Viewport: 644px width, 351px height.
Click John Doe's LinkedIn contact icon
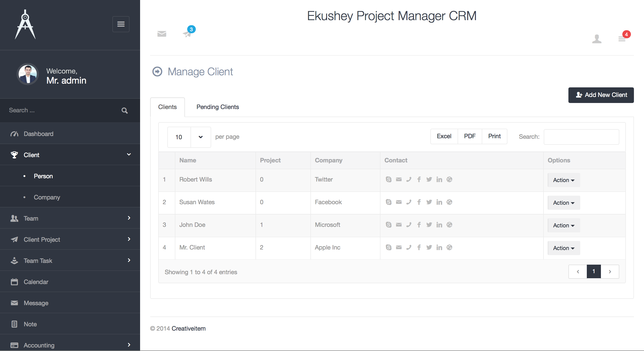click(439, 225)
